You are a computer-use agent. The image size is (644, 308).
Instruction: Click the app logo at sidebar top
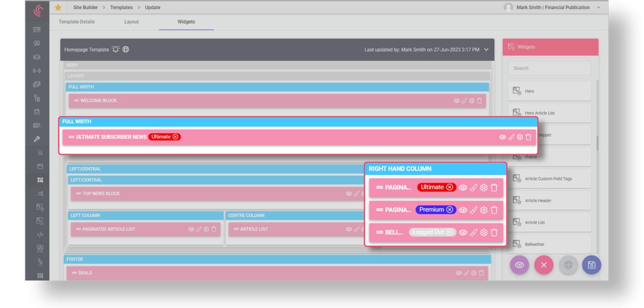point(38,10)
